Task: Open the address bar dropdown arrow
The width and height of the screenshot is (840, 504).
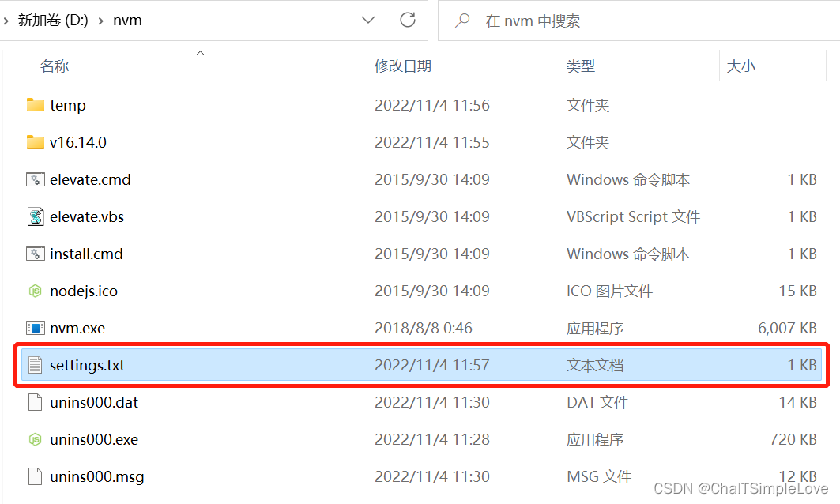Action: point(368,20)
